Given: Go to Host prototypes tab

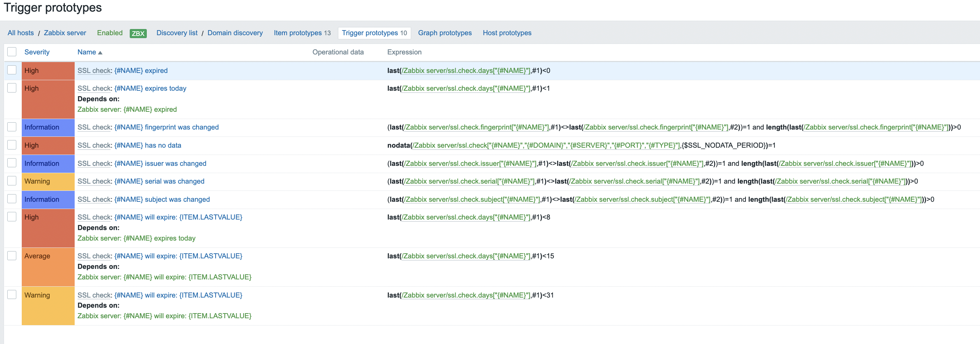Looking at the screenshot, I should click(x=507, y=33).
